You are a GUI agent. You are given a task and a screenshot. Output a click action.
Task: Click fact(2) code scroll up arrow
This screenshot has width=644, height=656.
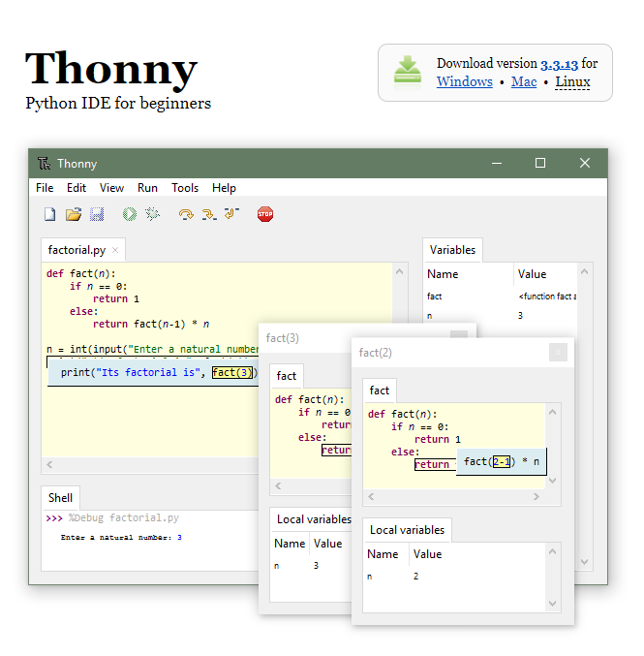(552, 412)
